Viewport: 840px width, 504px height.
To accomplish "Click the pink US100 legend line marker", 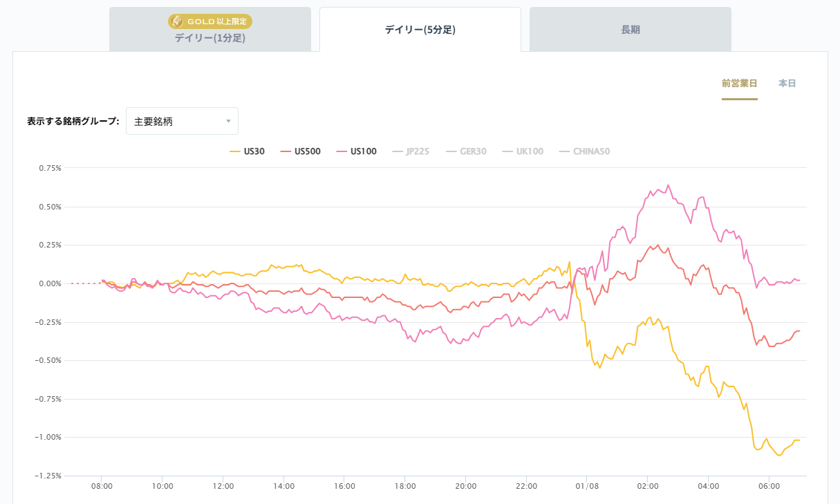I will click(x=342, y=151).
